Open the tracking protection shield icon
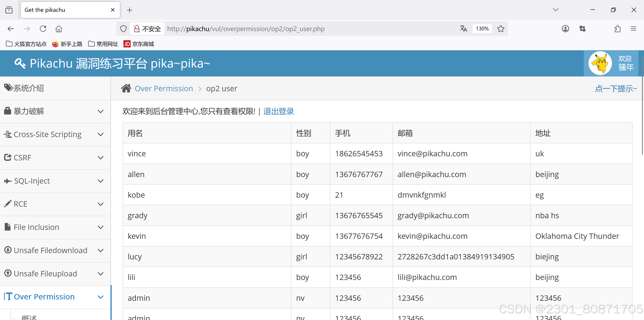Image resolution: width=644 pixels, height=320 pixels. point(123,29)
